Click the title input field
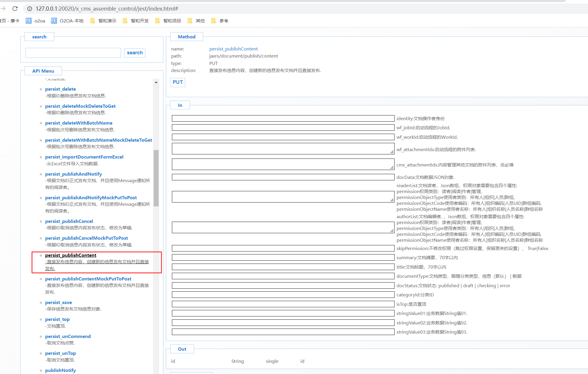Viewport: 588px width, 374px height. [x=283, y=267]
